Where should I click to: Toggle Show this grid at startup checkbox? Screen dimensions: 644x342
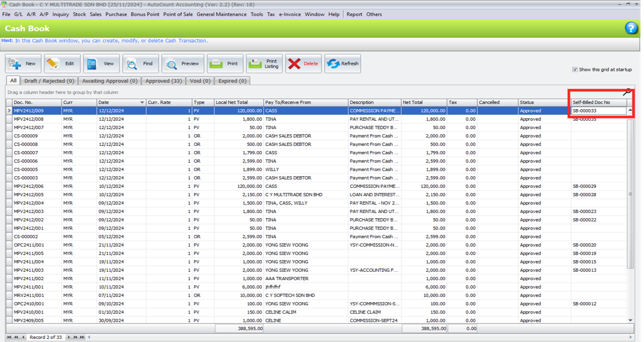575,70
